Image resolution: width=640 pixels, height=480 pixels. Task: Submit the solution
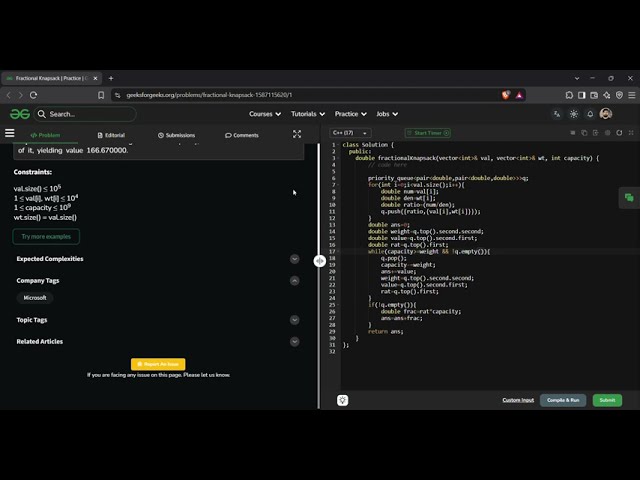click(x=607, y=400)
